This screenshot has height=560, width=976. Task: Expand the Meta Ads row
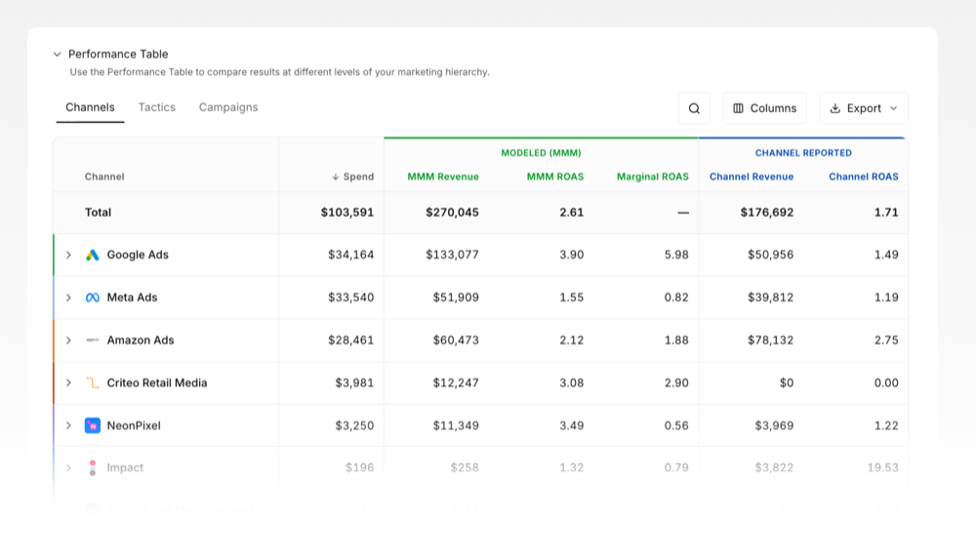tap(68, 298)
